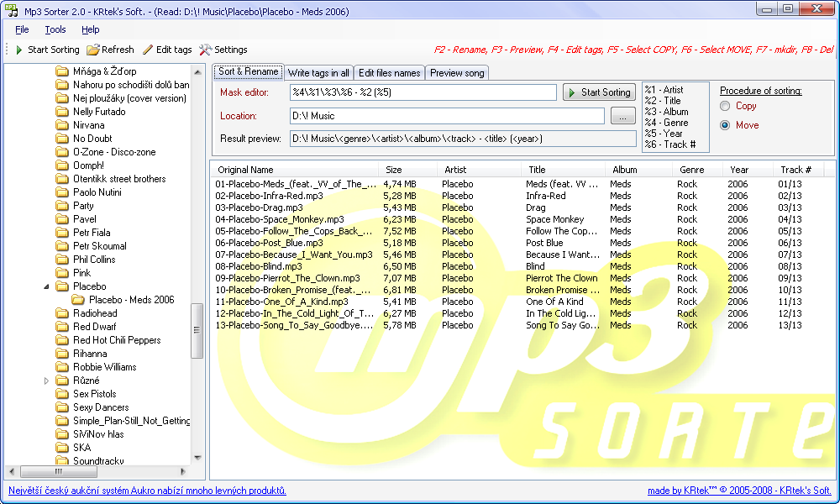This screenshot has width=840, height=504.
Task: Click the Phil Collins folder icon
Action: [x=62, y=260]
